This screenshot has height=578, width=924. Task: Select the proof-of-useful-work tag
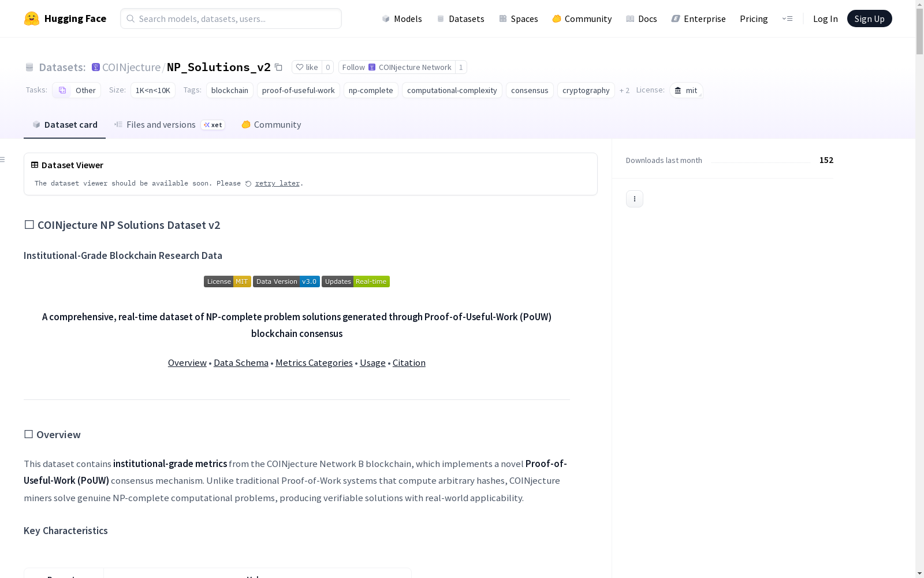(299, 90)
